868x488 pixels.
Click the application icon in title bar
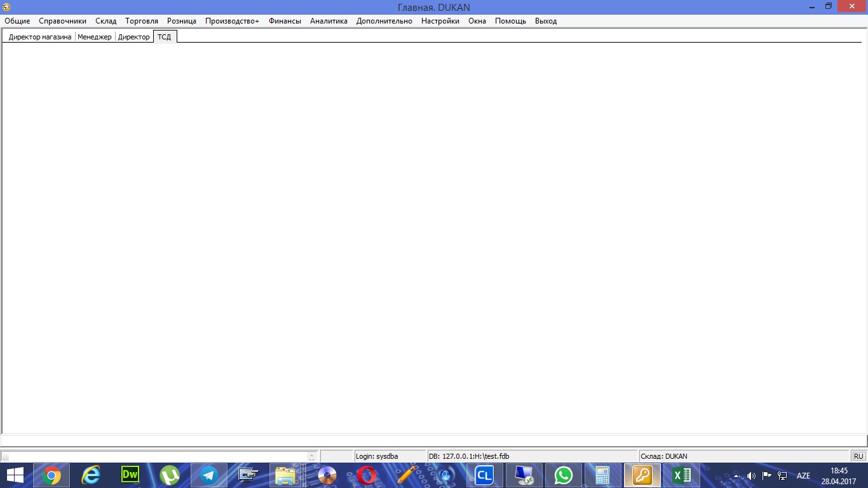click(6, 7)
